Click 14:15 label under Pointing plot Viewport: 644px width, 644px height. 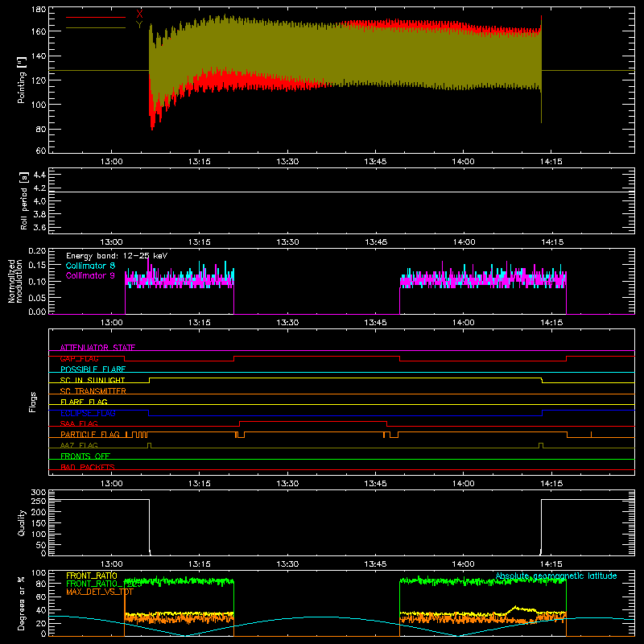551,162
